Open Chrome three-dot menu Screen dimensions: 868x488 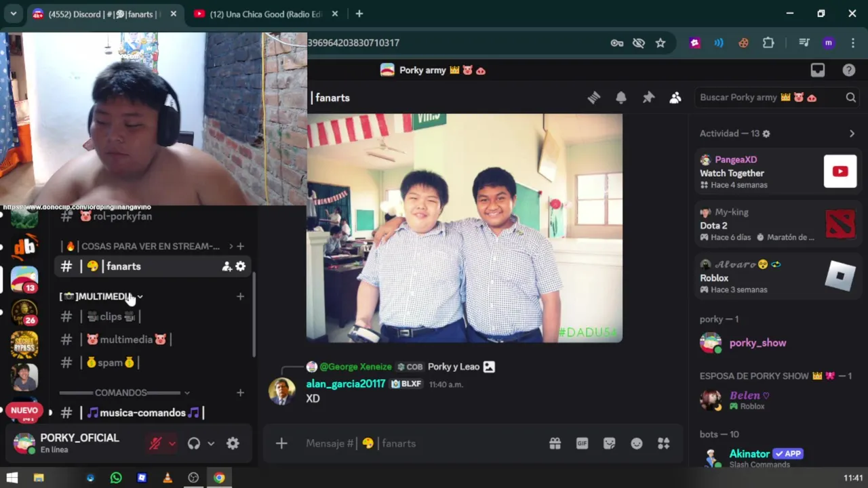coord(852,43)
